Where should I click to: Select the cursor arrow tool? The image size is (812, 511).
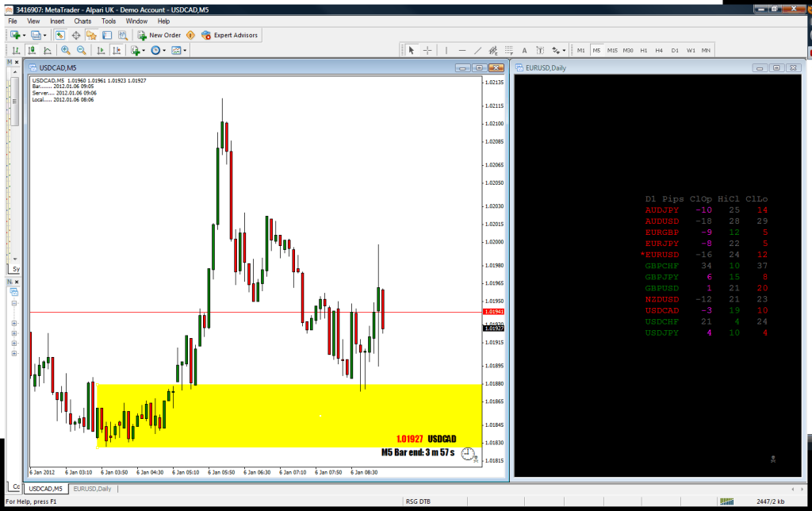pos(412,50)
